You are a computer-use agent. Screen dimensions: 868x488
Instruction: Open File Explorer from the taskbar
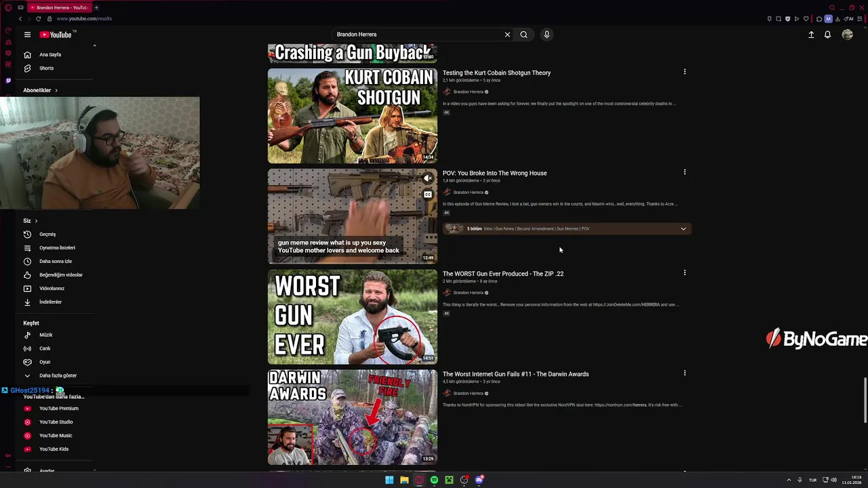(404, 480)
